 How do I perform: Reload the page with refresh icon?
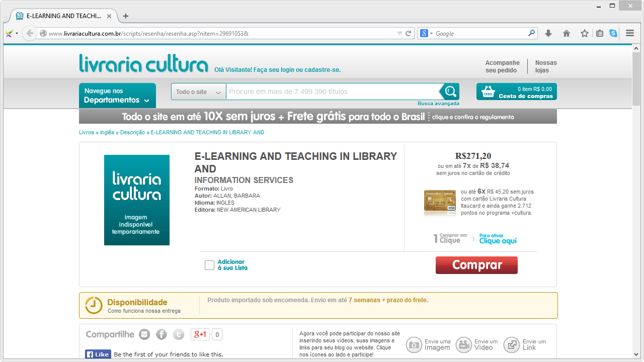(x=409, y=34)
